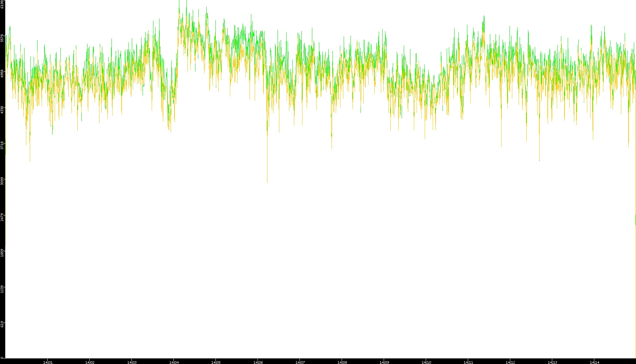Image resolution: width=636 pixels, height=364 pixels.
Task: Click the deepest orange spike bottom after 14:06
Action: click(267, 182)
